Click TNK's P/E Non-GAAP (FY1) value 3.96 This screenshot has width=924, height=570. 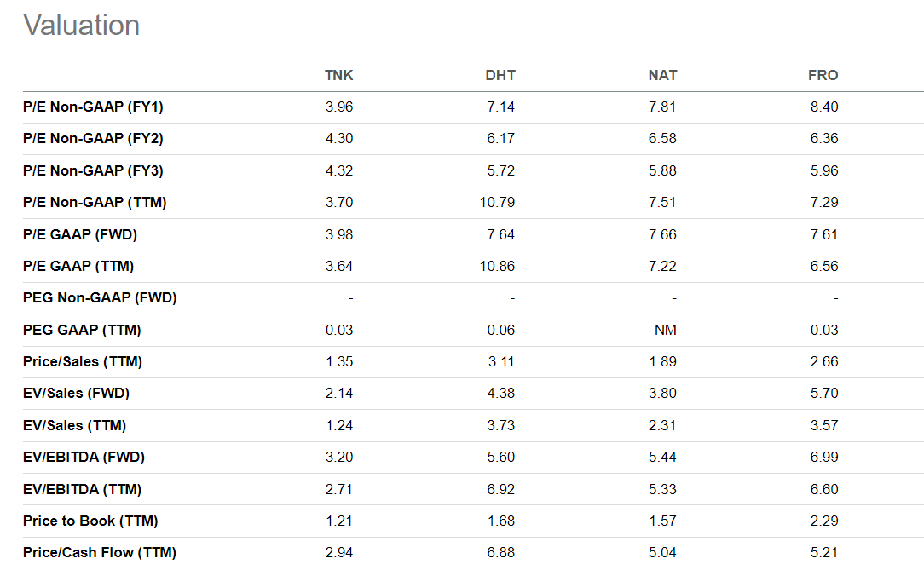pyautogui.click(x=339, y=107)
